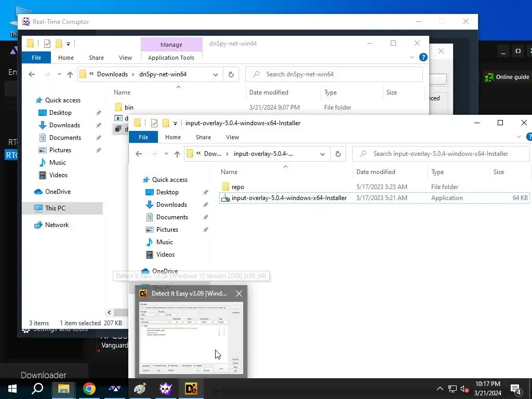532x399 pixels.
Task: Expand ribbon in dnSpy-net-win64 window
Action: pyautogui.click(x=412, y=57)
